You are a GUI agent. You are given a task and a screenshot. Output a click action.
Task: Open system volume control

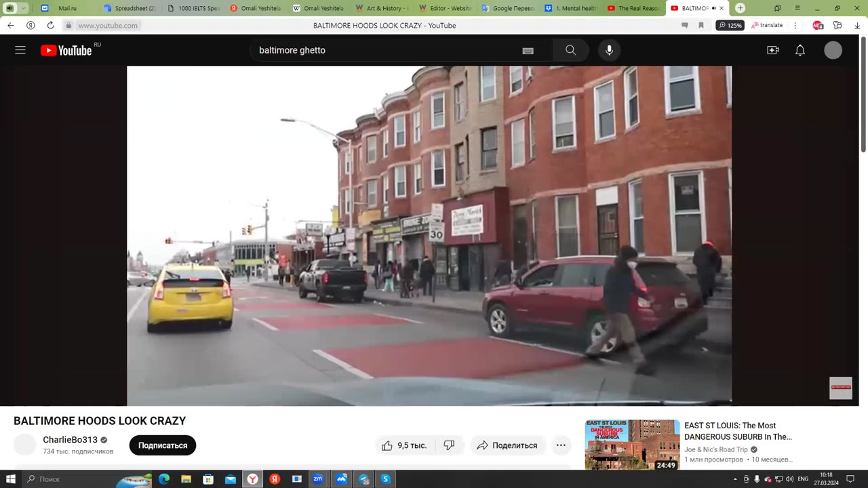789,479
